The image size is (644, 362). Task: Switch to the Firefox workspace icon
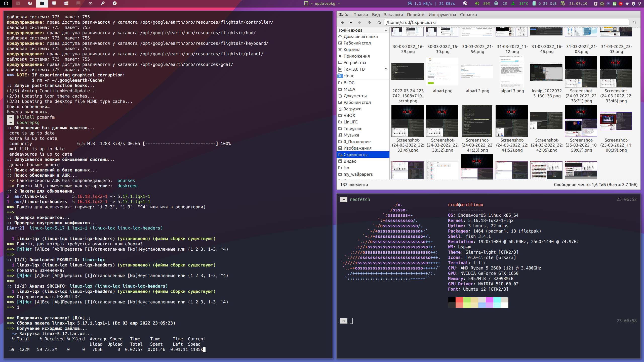click(x=30, y=3)
